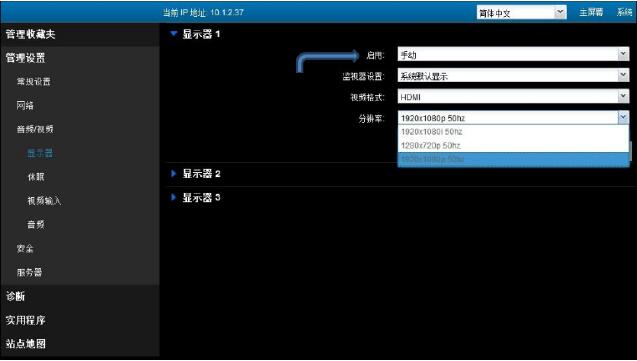Open the 视频格式 dropdown showing HDMI
This screenshot has height=361, width=637.
[x=514, y=97]
